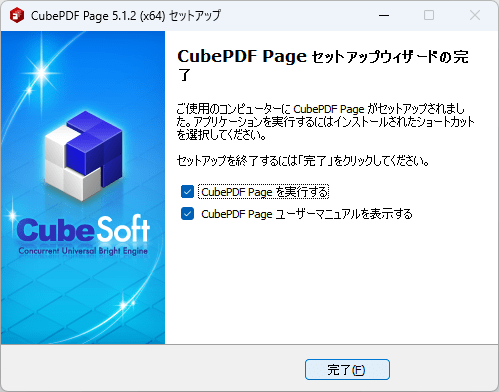Click the red CubePDF icon in title bar
The width and height of the screenshot is (499, 392).
17,15
